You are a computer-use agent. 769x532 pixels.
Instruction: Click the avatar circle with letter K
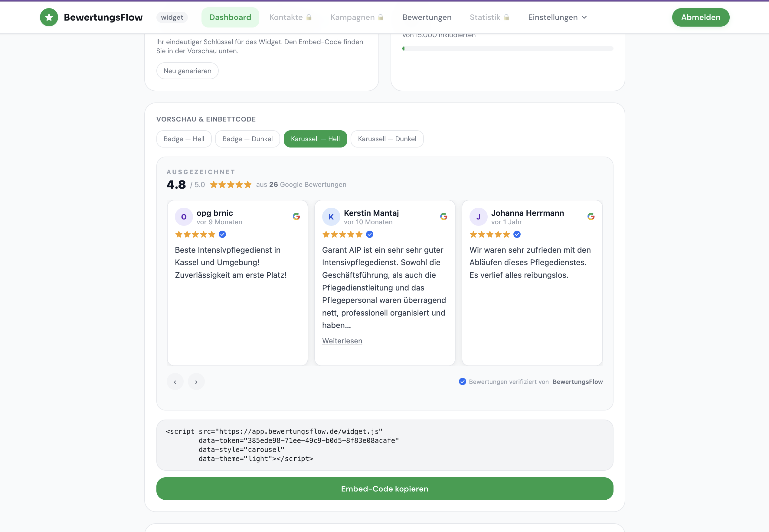point(331,217)
